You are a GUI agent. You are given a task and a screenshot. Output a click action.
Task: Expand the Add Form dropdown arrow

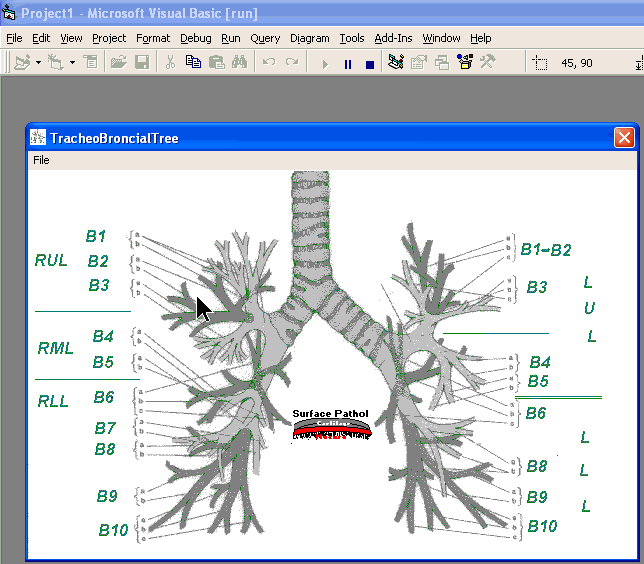72,63
